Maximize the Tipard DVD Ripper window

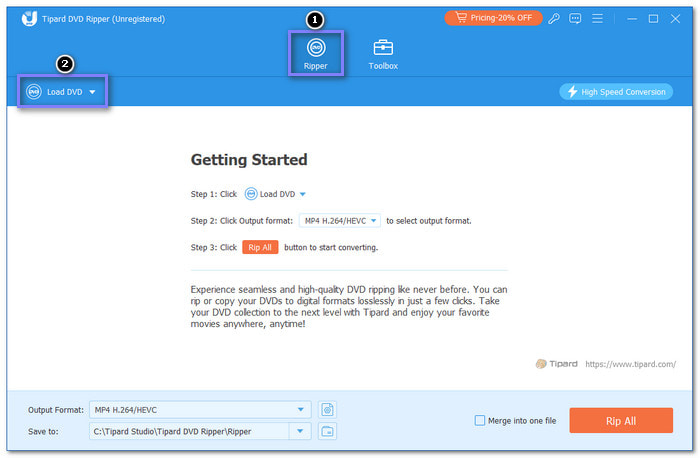click(653, 19)
